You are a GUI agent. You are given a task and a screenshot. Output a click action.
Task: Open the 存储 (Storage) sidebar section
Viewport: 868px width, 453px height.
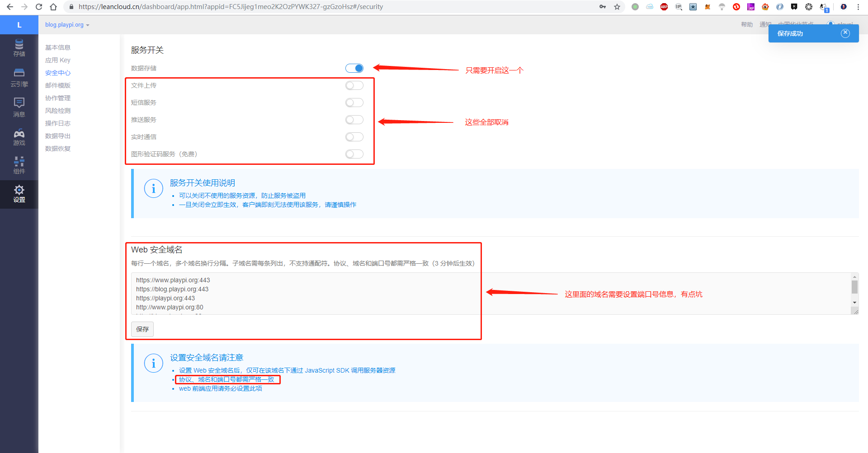19,48
